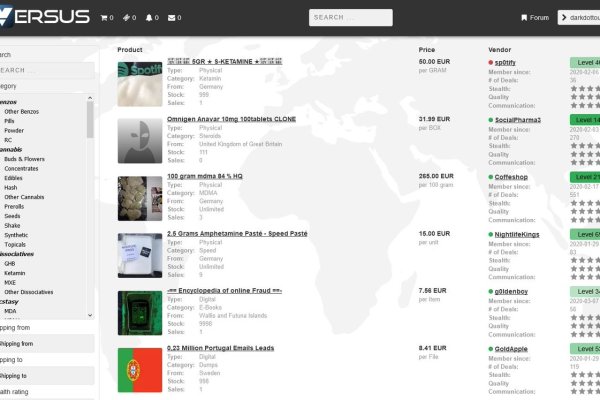
Task: Open the envelope messages icon
Action: pyautogui.click(x=171, y=18)
